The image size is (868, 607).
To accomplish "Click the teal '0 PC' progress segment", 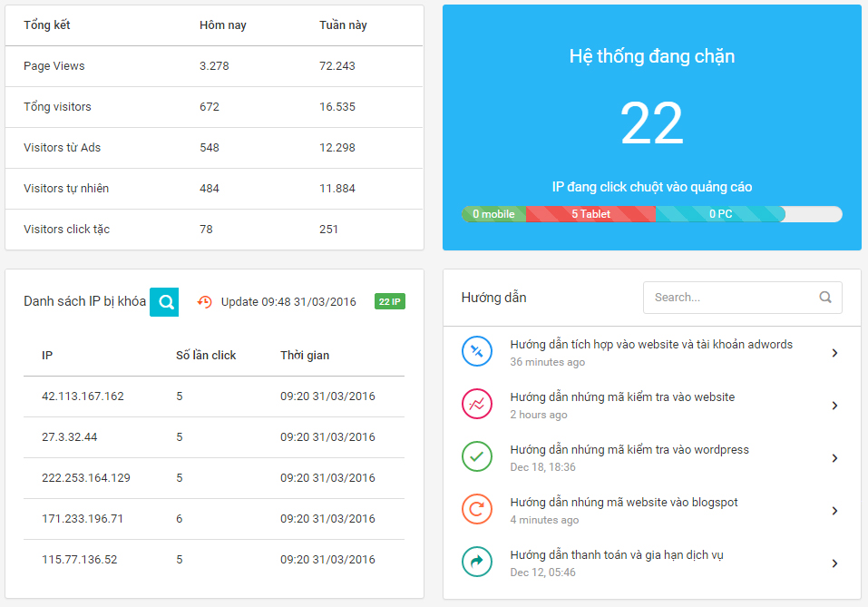I will pyautogui.click(x=720, y=214).
